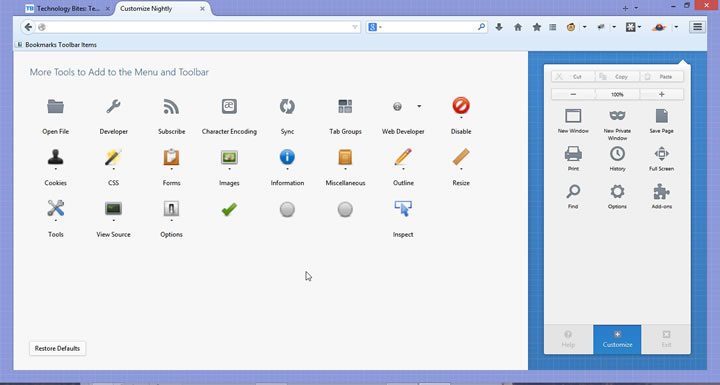
Task: Click the Paste button
Action: click(x=661, y=77)
